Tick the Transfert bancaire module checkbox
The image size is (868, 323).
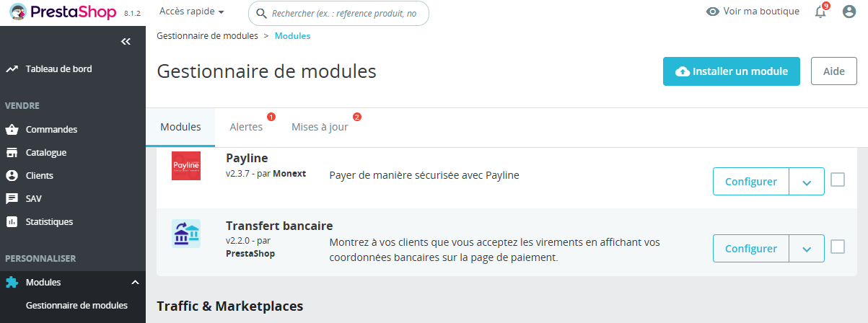tap(838, 247)
